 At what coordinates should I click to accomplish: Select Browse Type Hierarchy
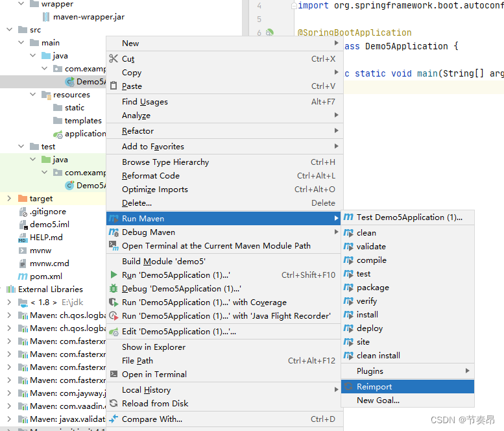pos(224,162)
